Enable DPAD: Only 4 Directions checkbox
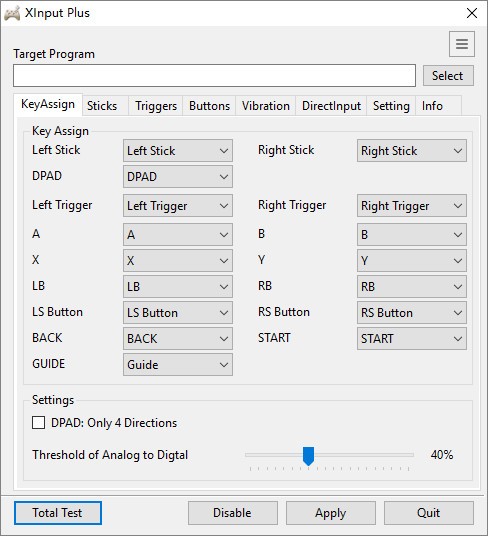The height and width of the screenshot is (536, 488). [38, 423]
